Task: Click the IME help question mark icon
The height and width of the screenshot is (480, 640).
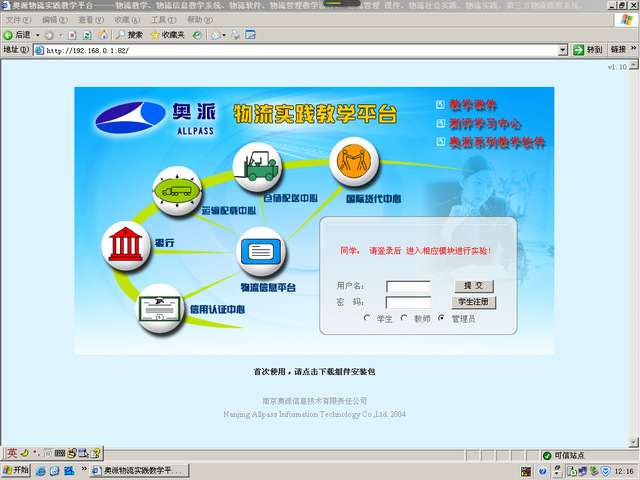Action: click(x=96, y=453)
